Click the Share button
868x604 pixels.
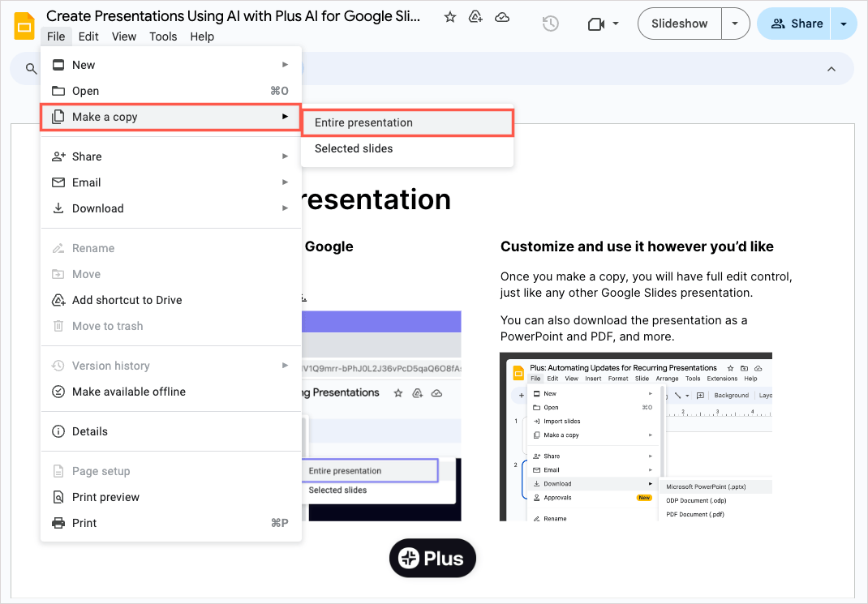point(794,24)
